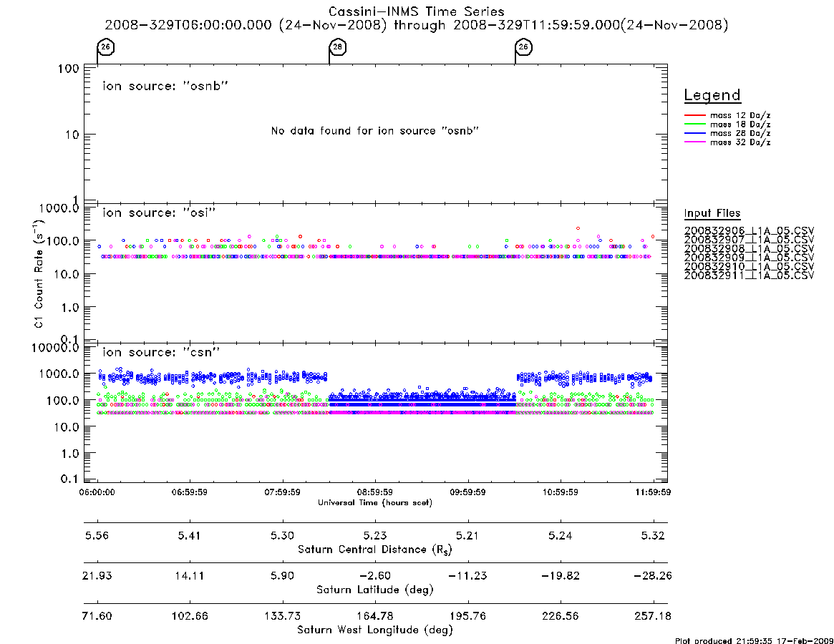Click the 06:59:59 time tick label
This screenshot has width=834, height=644.
click(x=190, y=492)
